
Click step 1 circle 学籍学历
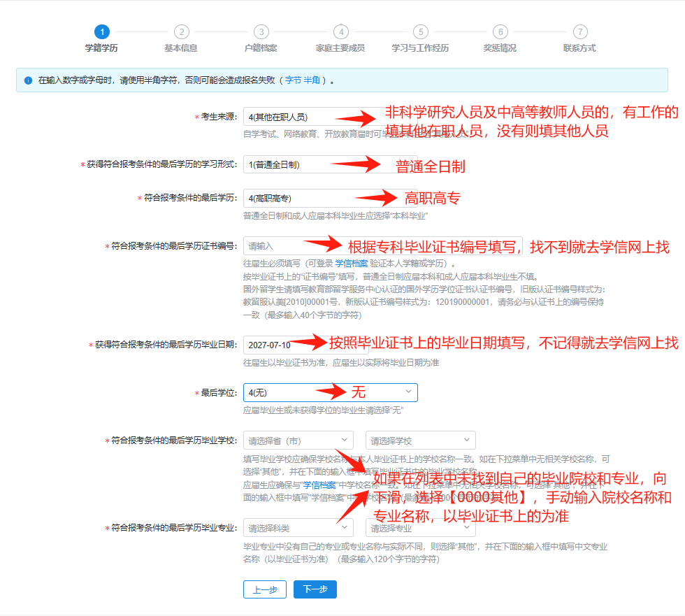click(102, 32)
